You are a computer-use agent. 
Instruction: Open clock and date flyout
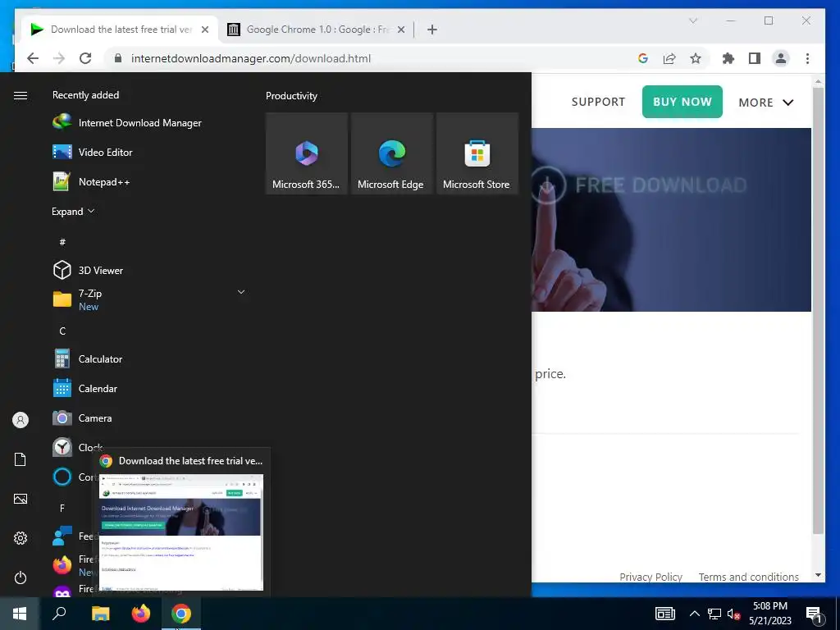pos(769,614)
